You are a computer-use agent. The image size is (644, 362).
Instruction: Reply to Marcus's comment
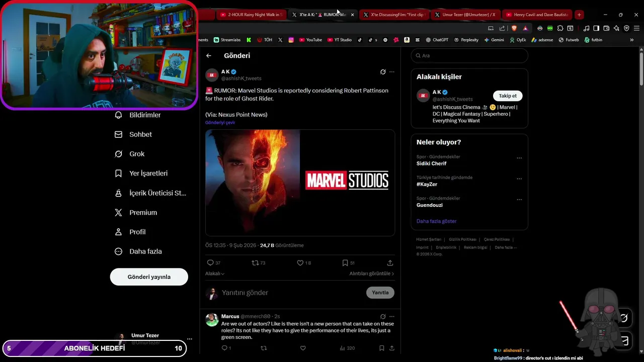pyautogui.click(x=226, y=348)
